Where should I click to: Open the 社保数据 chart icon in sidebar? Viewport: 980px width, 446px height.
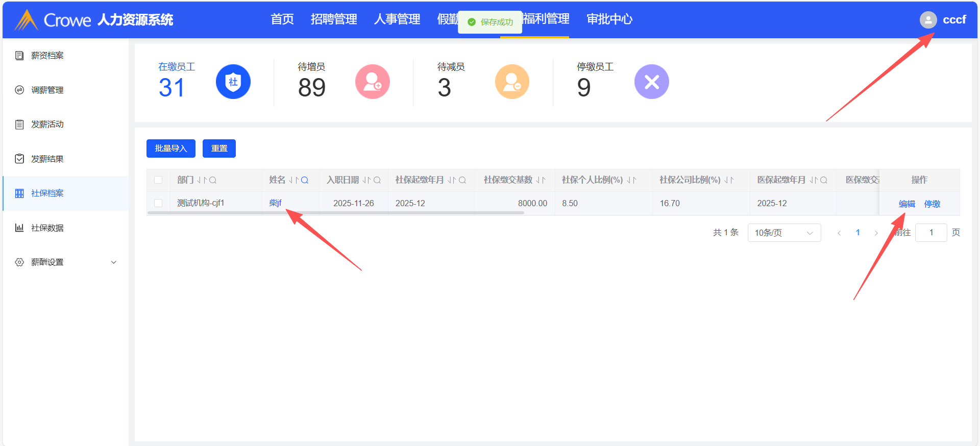(x=19, y=228)
